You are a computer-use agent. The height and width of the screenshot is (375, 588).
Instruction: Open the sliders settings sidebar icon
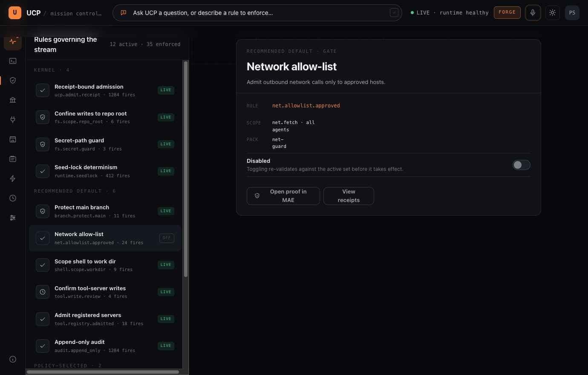click(13, 218)
